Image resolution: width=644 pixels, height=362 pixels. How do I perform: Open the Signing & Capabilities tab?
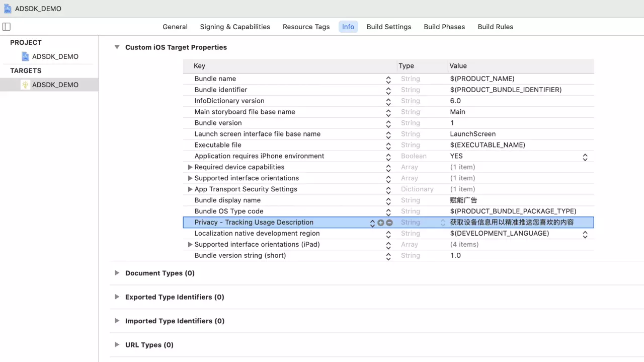(x=235, y=27)
